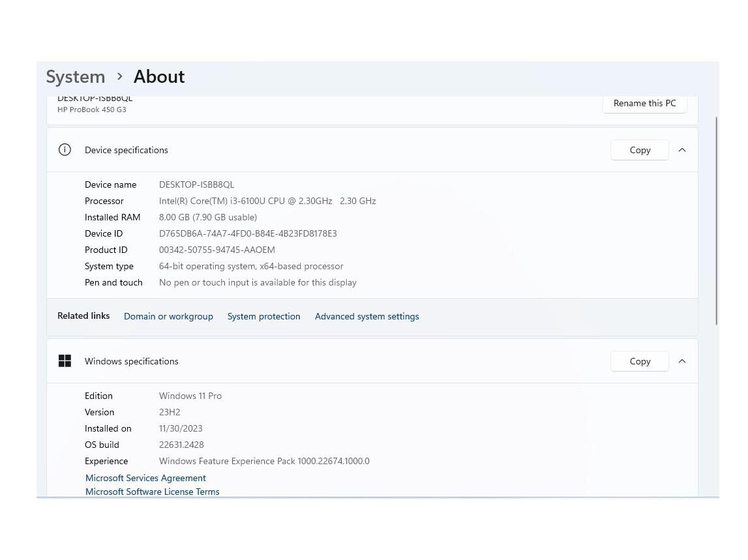Click the Device ID value text
Image resolution: width=748 pixels, height=560 pixels.
click(248, 233)
